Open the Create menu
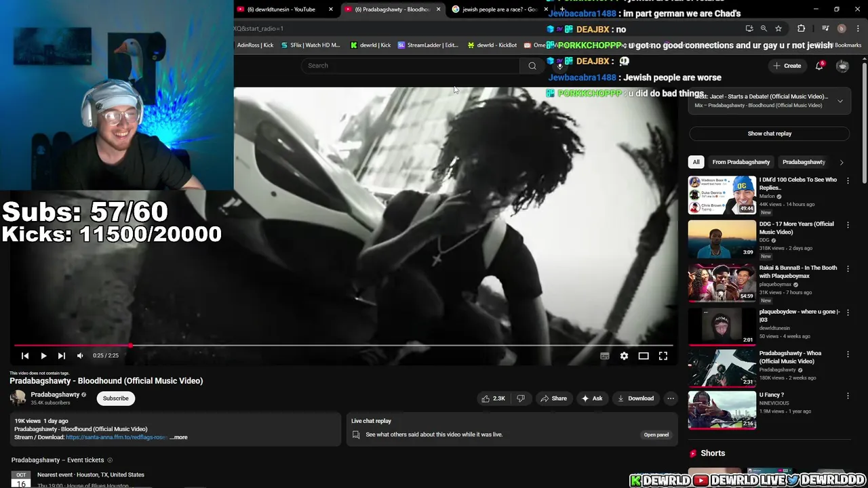The height and width of the screenshot is (488, 868). [x=787, y=66]
